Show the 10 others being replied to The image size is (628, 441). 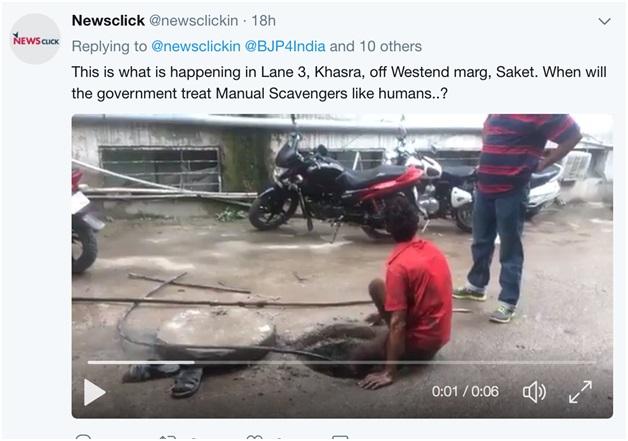[388, 46]
